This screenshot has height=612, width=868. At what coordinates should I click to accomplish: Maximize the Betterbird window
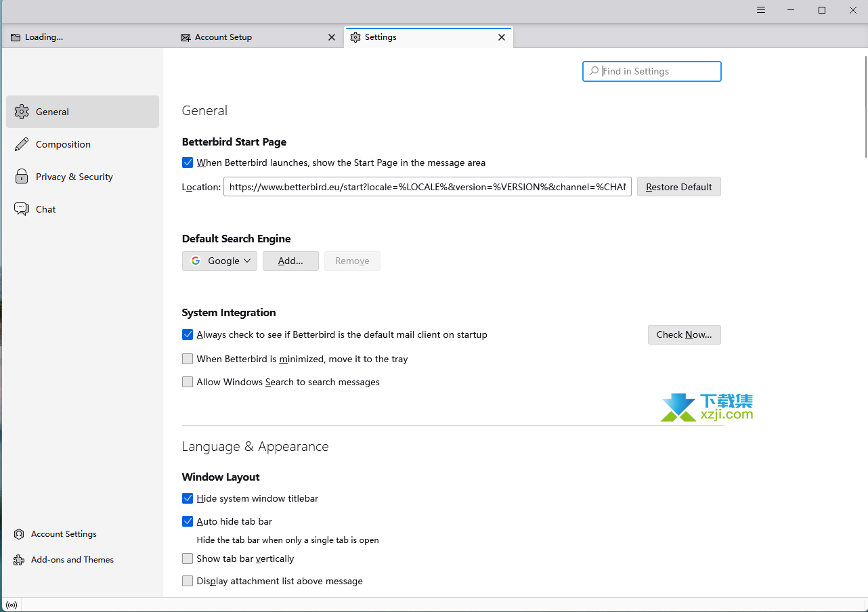[822, 10]
